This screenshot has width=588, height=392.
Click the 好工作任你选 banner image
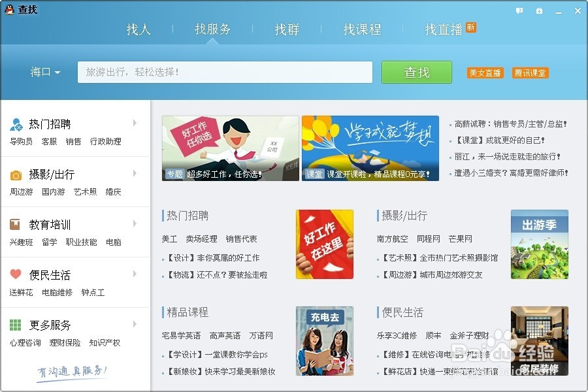(230, 147)
